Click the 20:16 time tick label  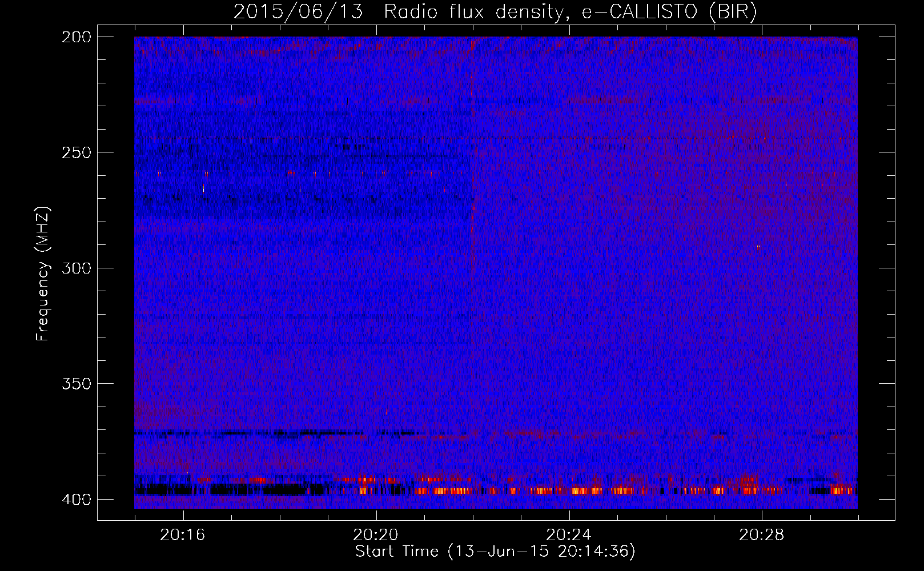click(183, 535)
